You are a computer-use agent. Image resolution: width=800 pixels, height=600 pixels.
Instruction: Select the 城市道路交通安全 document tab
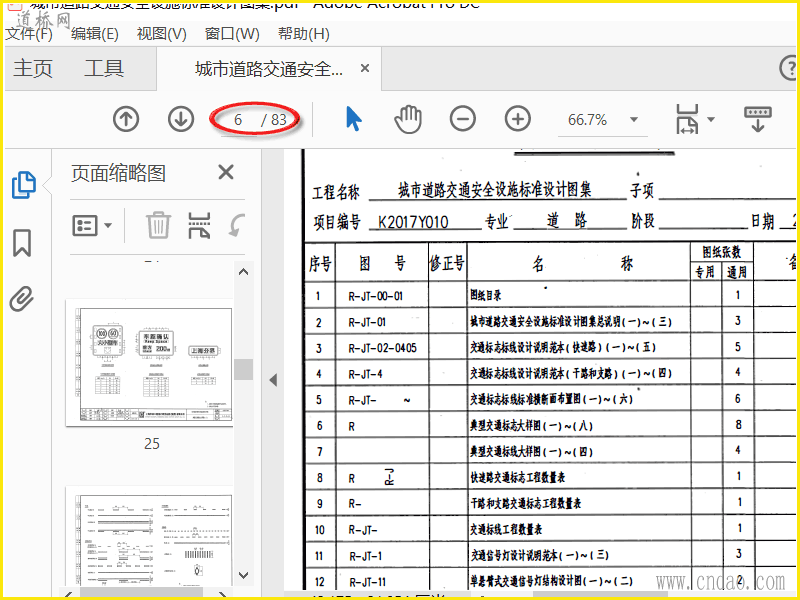pyautogui.click(x=269, y=69)
